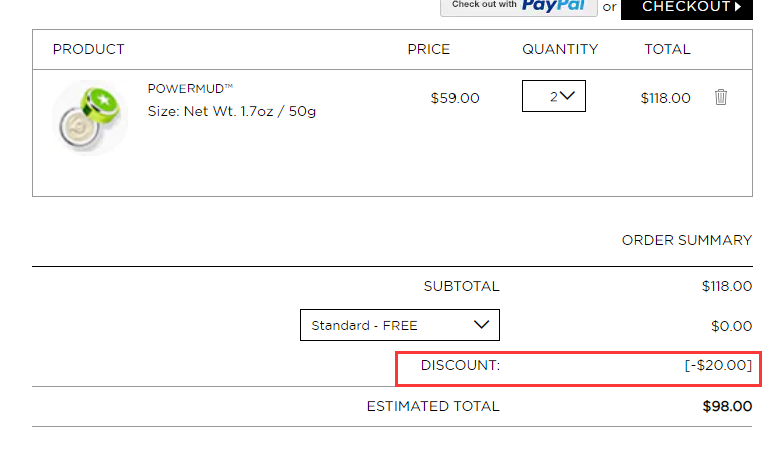Click the TOTAL column header
769x454 pixels.
(x=667, y=50)
